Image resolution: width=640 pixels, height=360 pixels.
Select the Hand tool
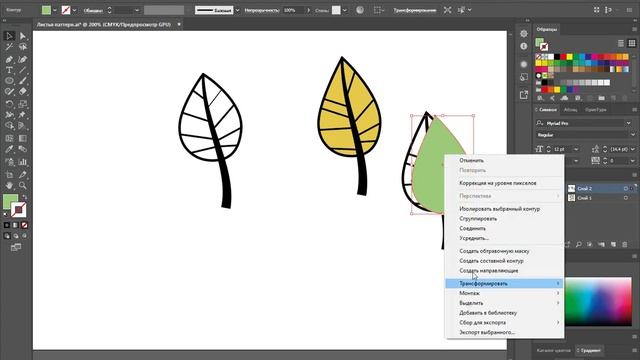[x=9, y=186]
